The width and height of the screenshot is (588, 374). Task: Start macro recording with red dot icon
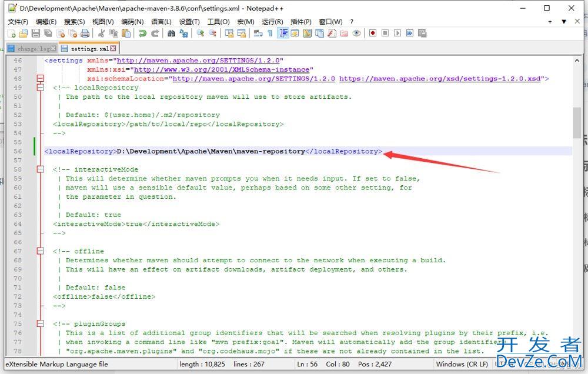pyautogui.click(x=373, y=34)
